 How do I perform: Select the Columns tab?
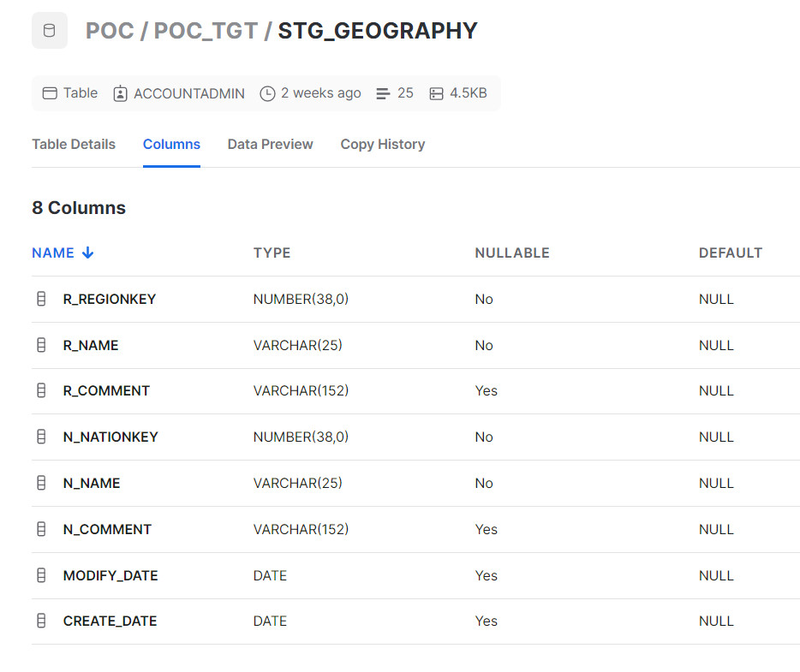point(171,145)
